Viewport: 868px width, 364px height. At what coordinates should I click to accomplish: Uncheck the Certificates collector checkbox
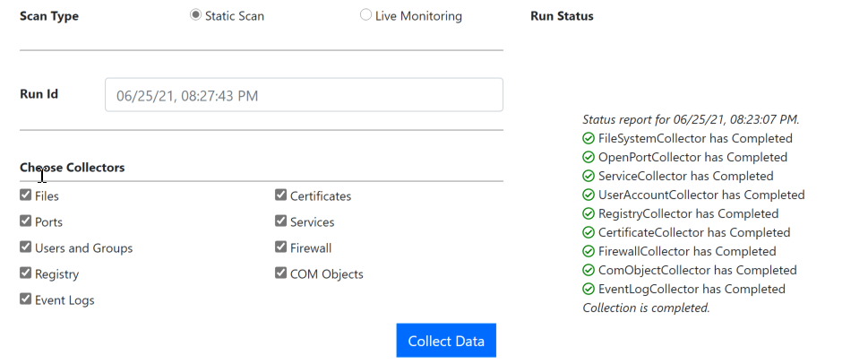point(280,195)
